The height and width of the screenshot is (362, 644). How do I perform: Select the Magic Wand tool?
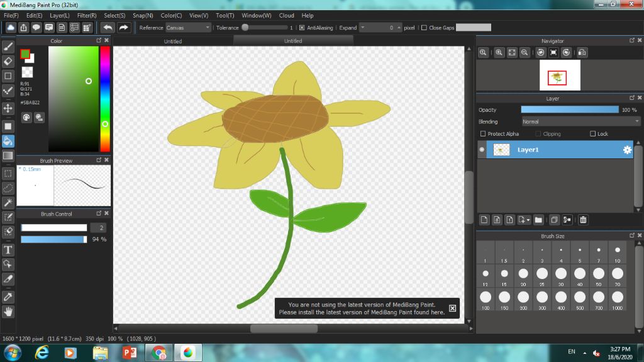8,202
